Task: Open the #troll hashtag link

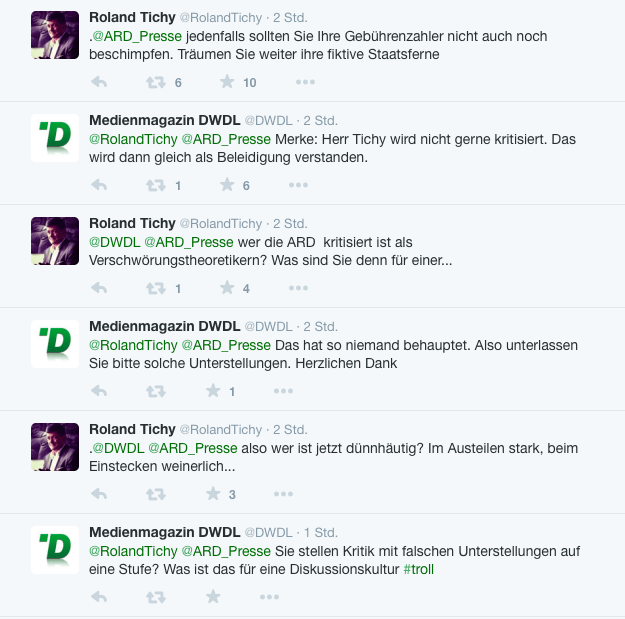Action: click(419, 569)
